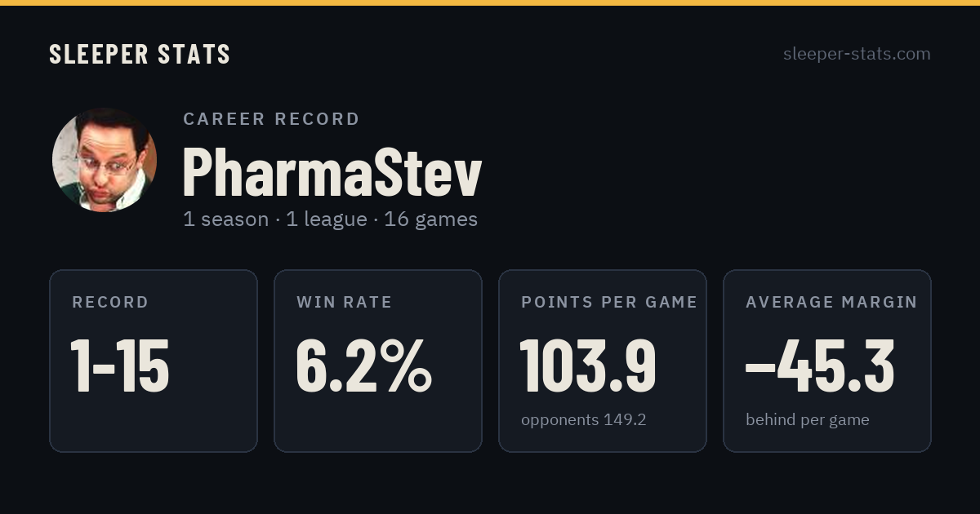Open the sleeper-stats.com link
The width and height of the screenshot is (980, 514).
tap(857, 54)
